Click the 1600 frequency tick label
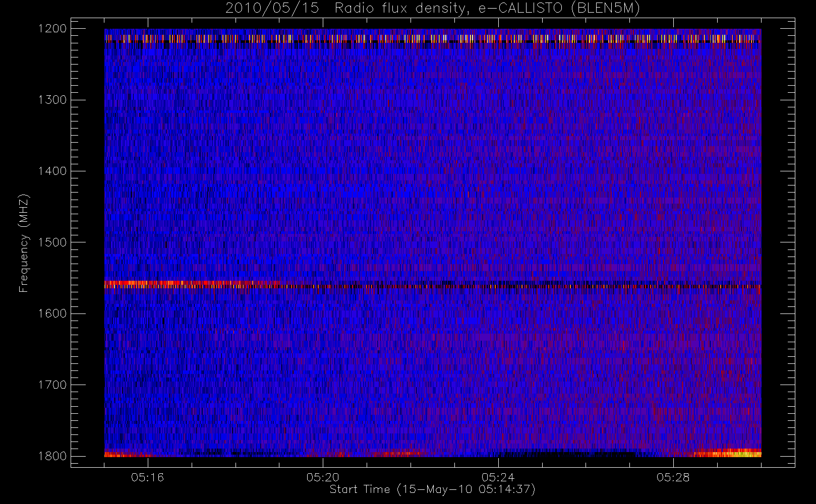 click(x=52, y=313)
